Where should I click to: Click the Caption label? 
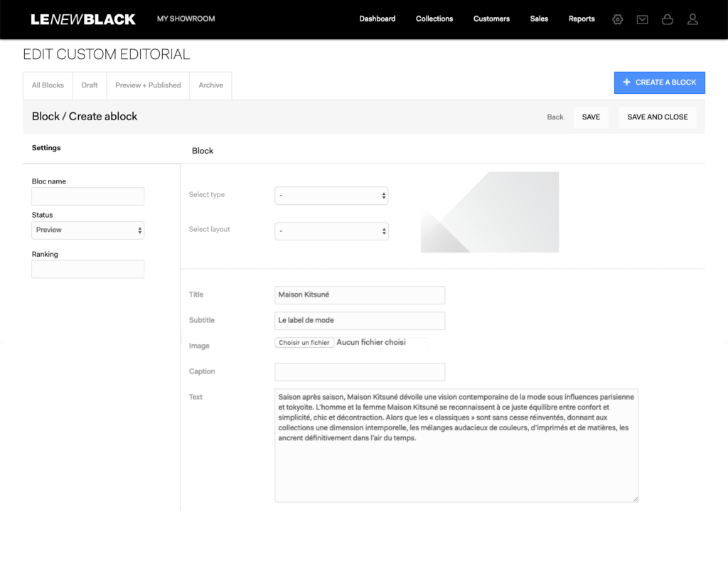point(202,371)
